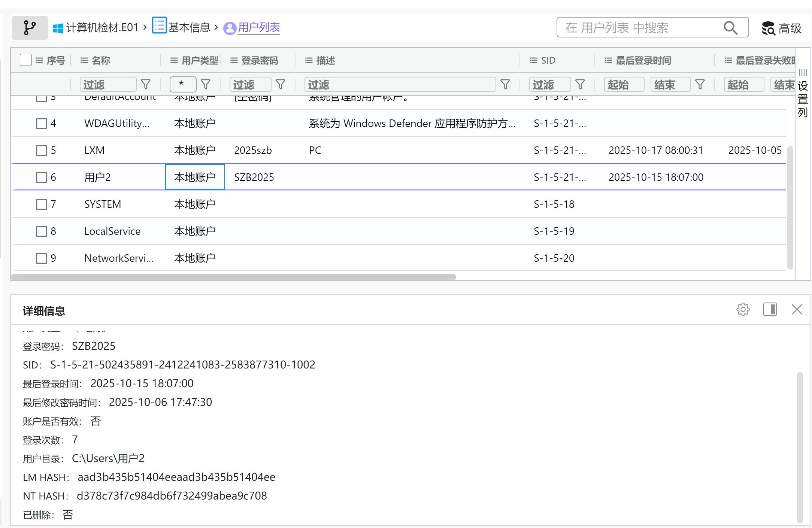Open 登录密码 column header menu

(234, 60)
